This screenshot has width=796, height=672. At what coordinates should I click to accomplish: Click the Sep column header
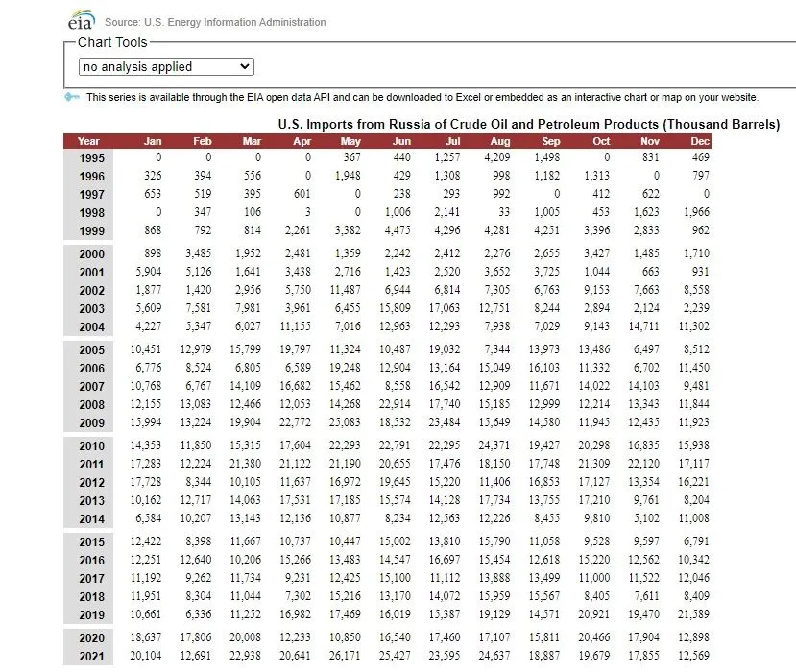[550, 141]
